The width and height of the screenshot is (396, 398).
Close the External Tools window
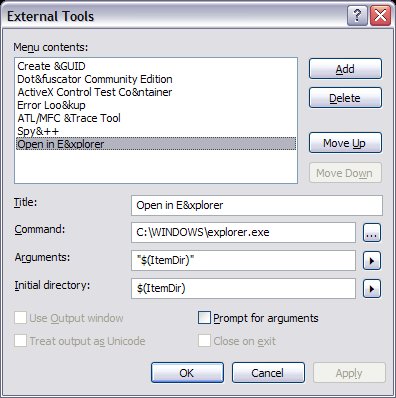[380, 16]
